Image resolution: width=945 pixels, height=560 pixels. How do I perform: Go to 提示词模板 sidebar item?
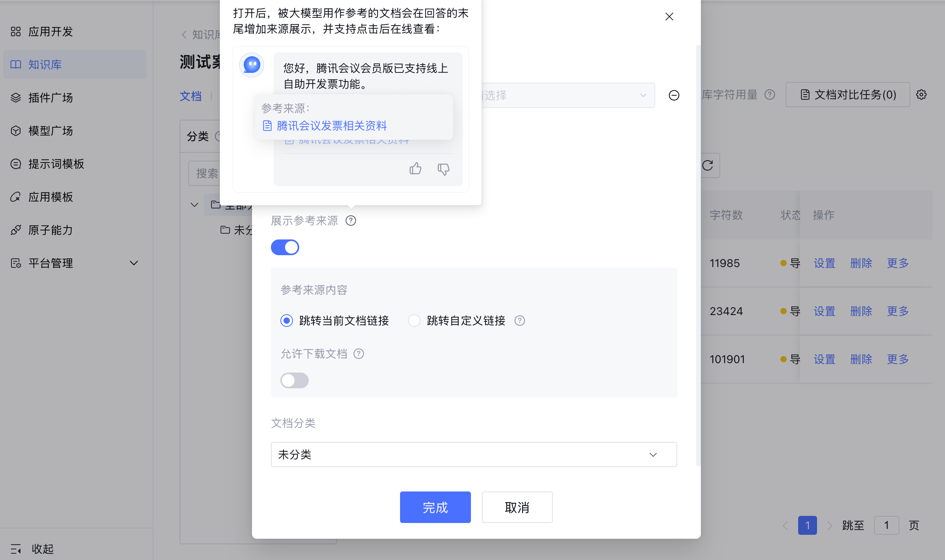pos(56,164)
